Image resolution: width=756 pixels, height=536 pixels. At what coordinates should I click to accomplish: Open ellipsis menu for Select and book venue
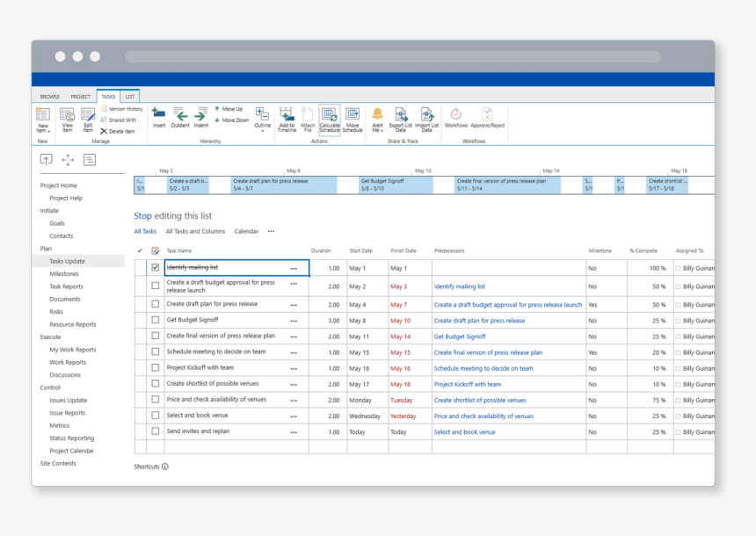click(x=294, y=416)
